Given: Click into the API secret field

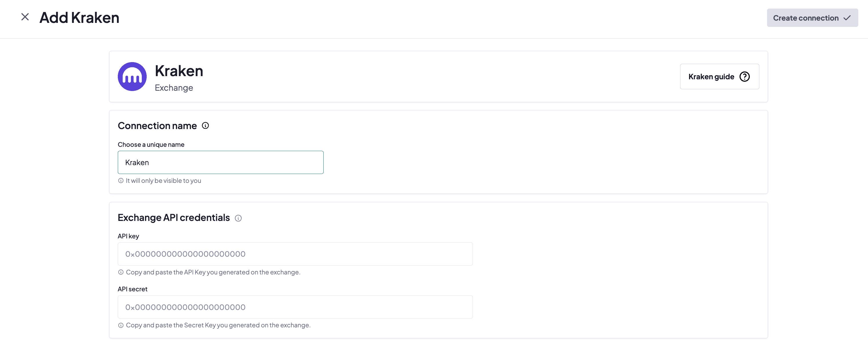Looking at the screenshot, I should click(295, 307).
